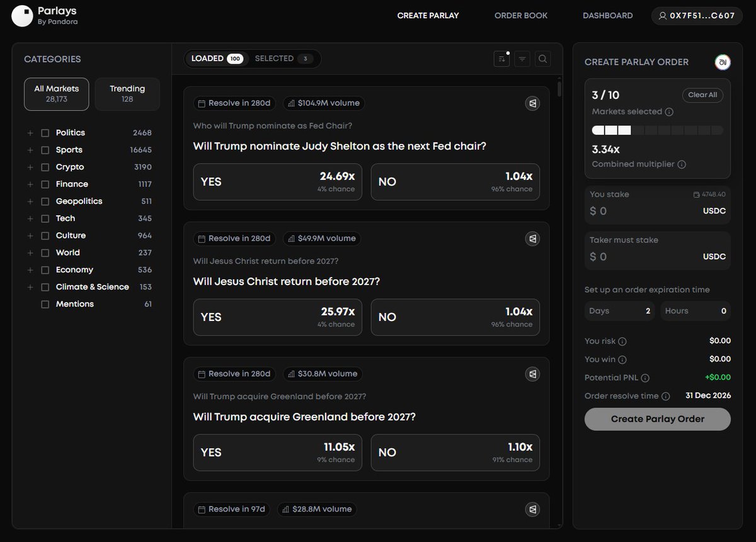
Task: Open the Dashboard page
Action: [607, 16]
